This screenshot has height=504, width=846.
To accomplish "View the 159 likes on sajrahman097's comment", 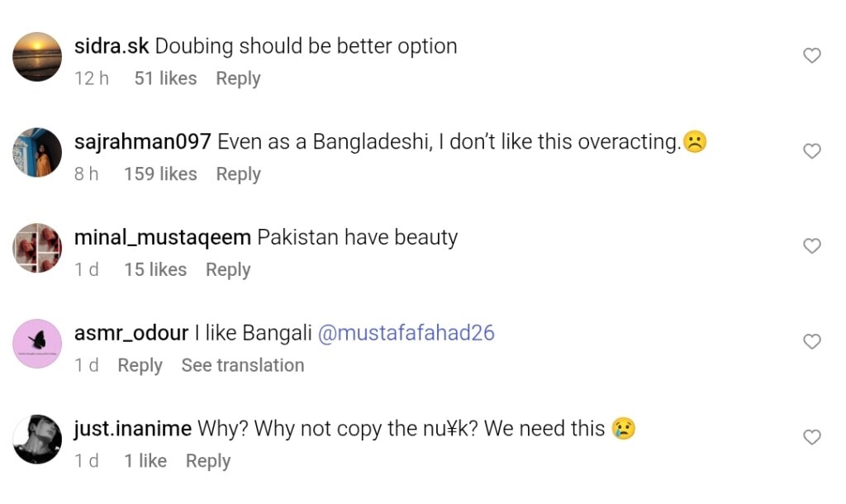I will (160, 174).
